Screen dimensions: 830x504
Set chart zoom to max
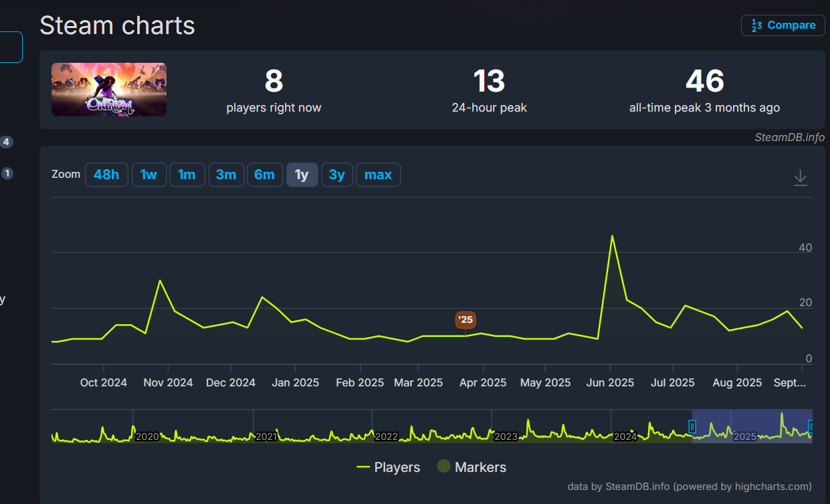[x=378, y=174]
